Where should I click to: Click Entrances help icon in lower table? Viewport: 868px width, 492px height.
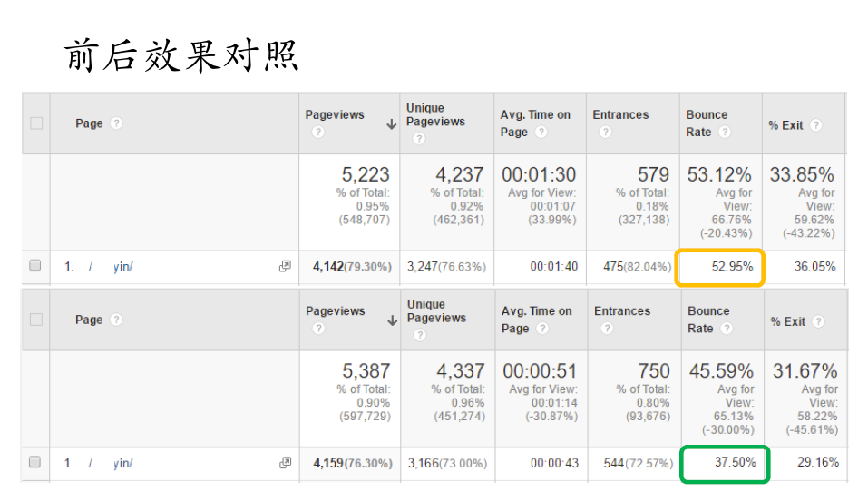click(x=607, y=328)
